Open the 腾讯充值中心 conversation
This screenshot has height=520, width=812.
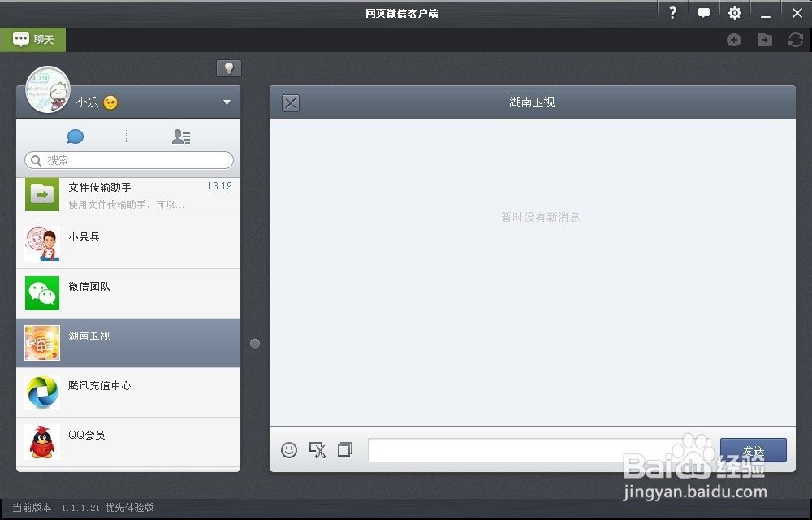tap(128, 392)
